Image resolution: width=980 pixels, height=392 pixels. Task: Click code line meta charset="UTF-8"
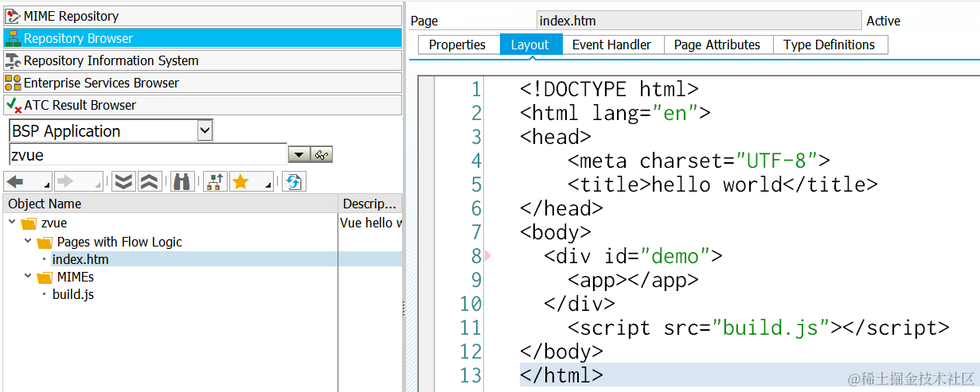point(699,160)
